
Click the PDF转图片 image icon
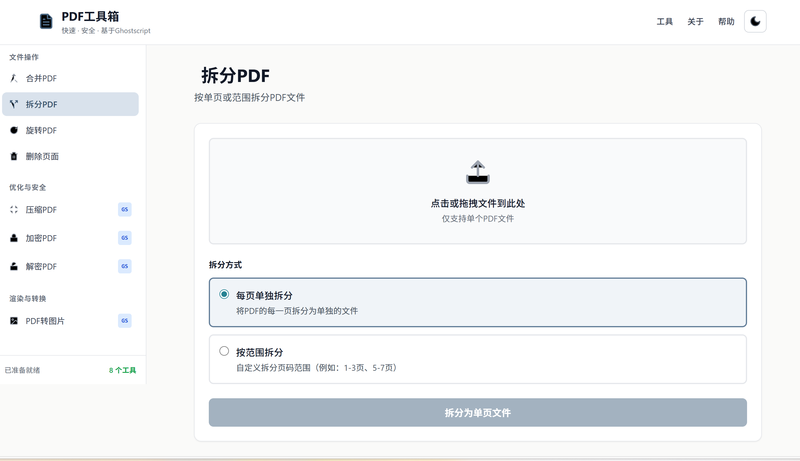coord(14,321)
